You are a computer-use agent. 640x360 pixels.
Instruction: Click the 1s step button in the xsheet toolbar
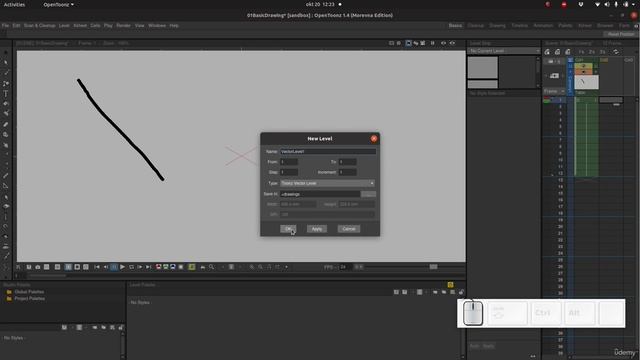[581, 52]
